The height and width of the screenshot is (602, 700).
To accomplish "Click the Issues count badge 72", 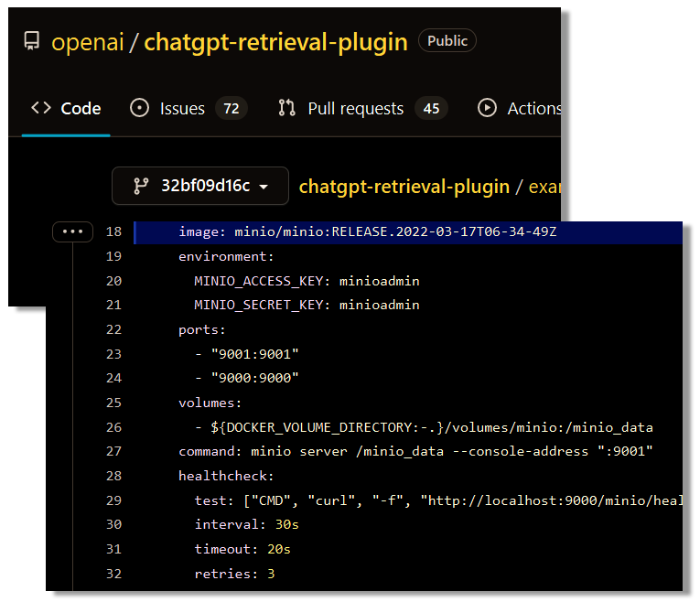I will 232,109.
